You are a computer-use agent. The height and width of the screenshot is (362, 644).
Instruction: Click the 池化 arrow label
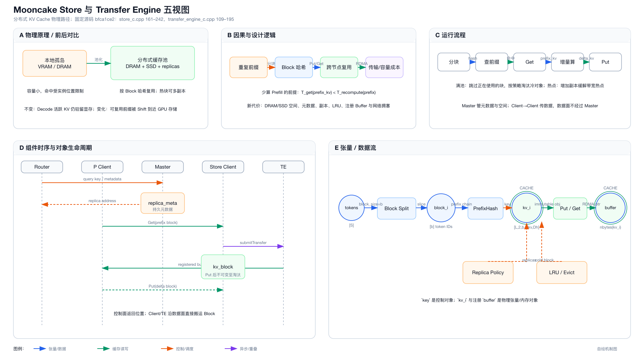[x=99, y=60]
